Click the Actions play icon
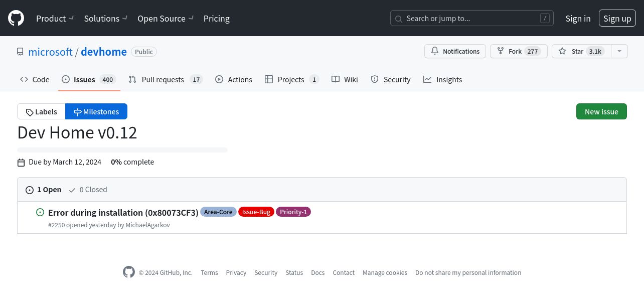Image resolution: width=644 pixels, height=299 pixels. (x=219, y=79)
